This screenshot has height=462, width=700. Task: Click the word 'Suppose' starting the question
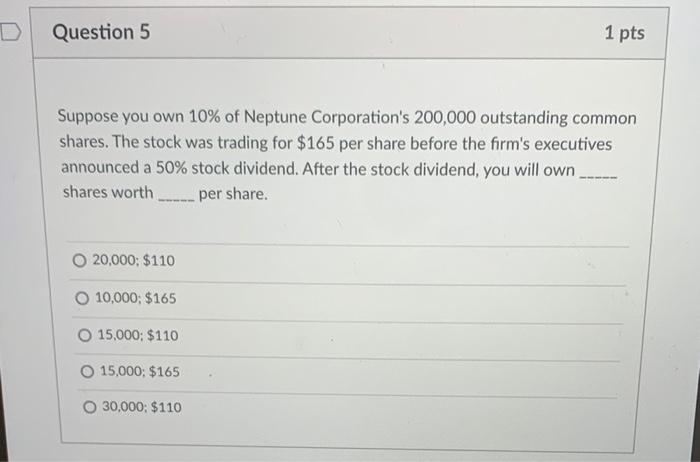pos(91,119)
